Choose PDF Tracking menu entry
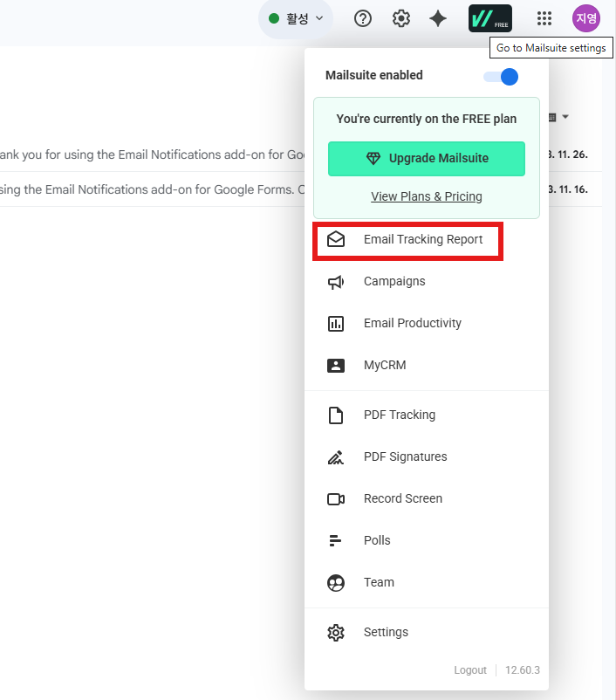The width and height of the screenshot is (616, 700). pos(427,415)
